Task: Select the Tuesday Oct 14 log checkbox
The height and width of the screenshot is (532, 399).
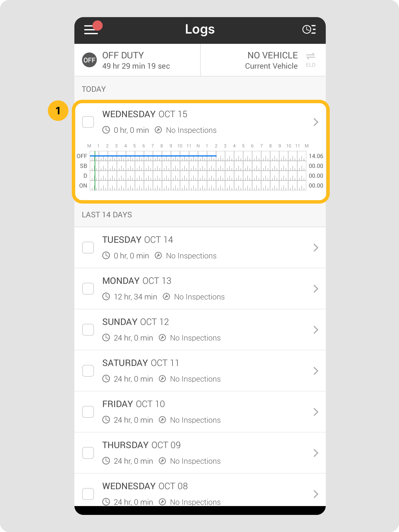Action: [88, 247]
